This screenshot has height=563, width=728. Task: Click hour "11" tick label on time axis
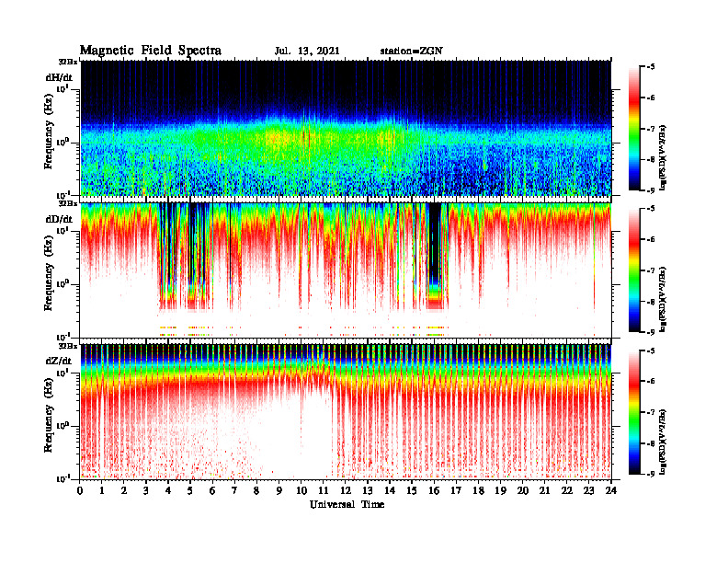pos(324,490)
